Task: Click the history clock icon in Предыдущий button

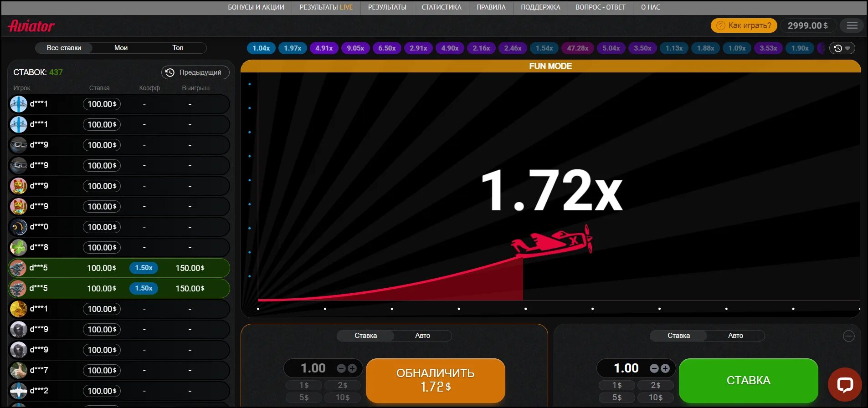Action: (x=169, y=72)
